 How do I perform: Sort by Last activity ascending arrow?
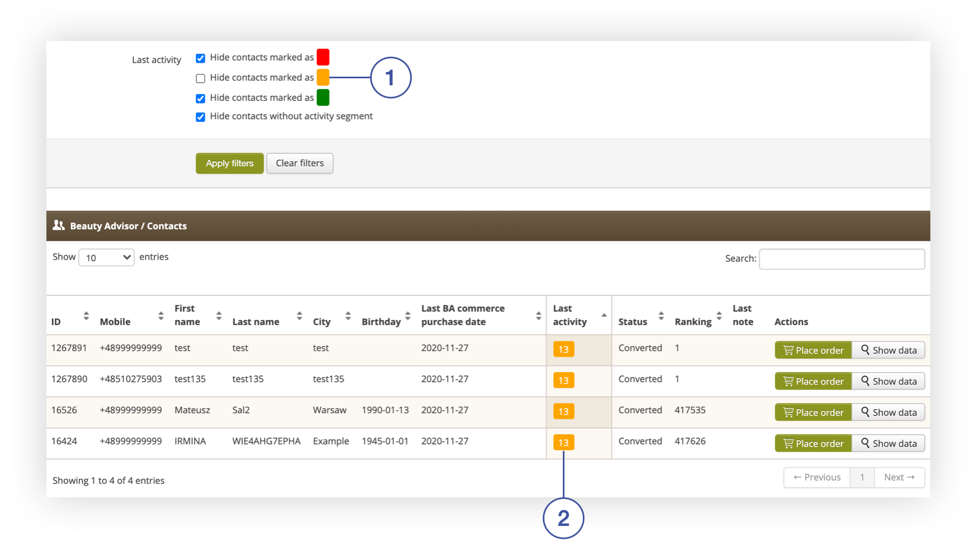click(604, 315)
